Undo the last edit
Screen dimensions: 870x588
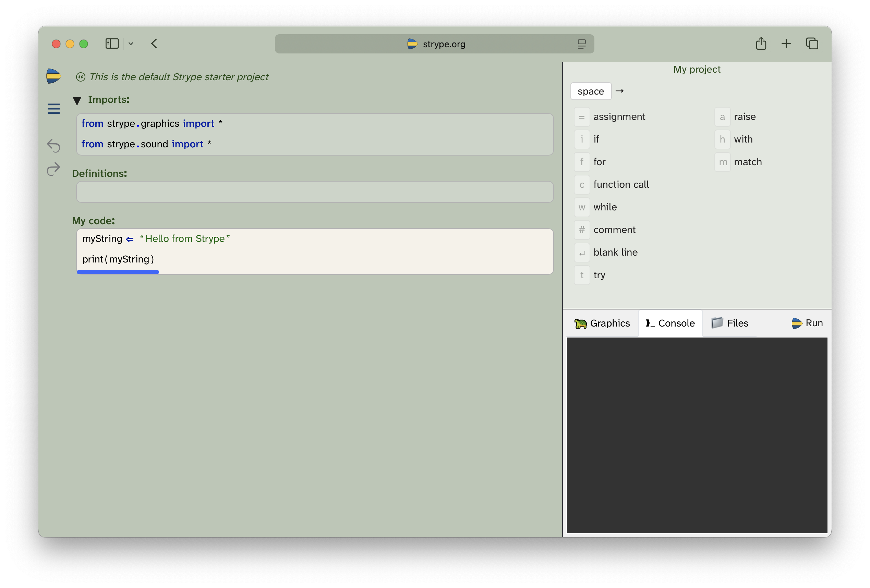tap(53, 145)
